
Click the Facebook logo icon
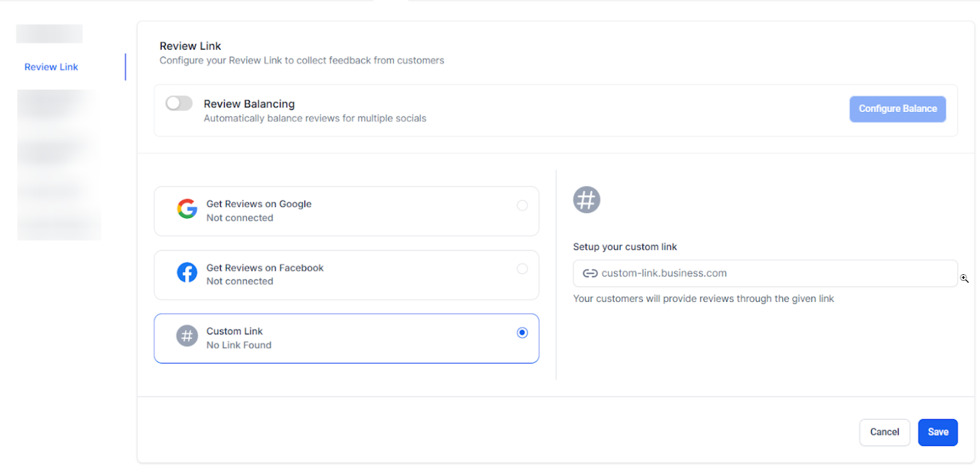click(x=187, y=272)
